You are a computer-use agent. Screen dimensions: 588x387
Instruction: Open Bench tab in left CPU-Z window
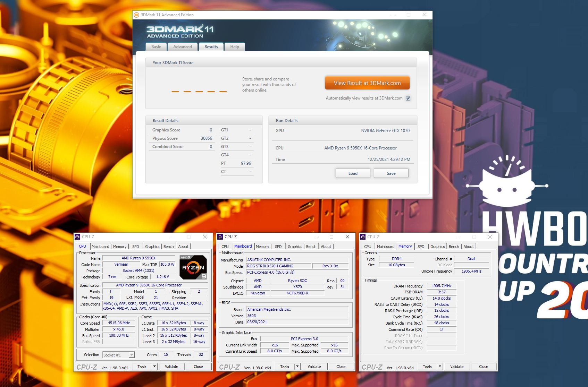pyautogui.click(x=169, y=247)
